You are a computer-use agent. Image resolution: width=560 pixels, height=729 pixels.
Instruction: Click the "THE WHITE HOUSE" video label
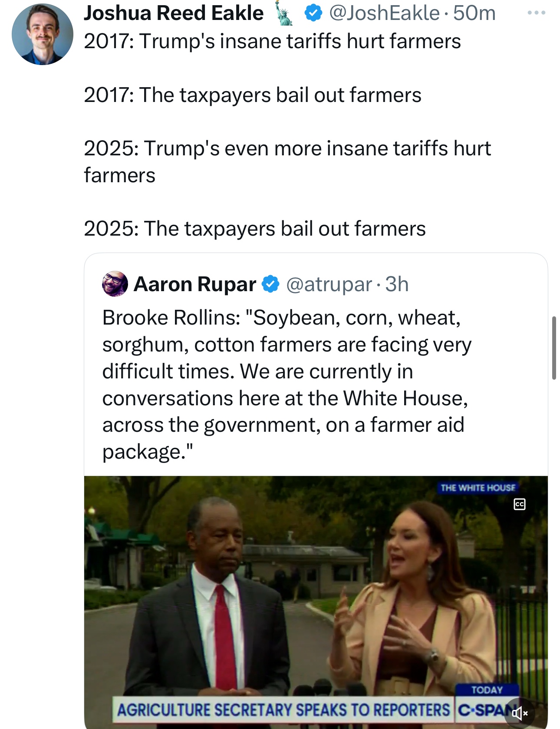point(478,488)
